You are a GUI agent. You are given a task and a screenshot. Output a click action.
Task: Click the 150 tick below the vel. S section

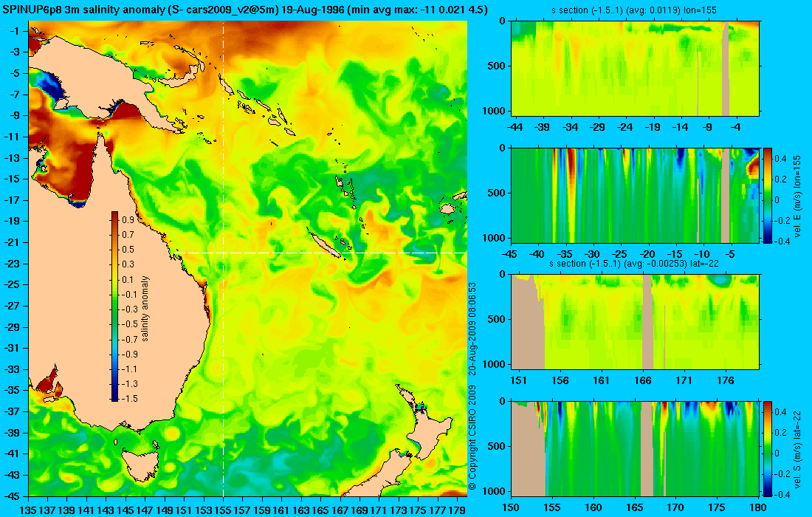pos(511,507)
